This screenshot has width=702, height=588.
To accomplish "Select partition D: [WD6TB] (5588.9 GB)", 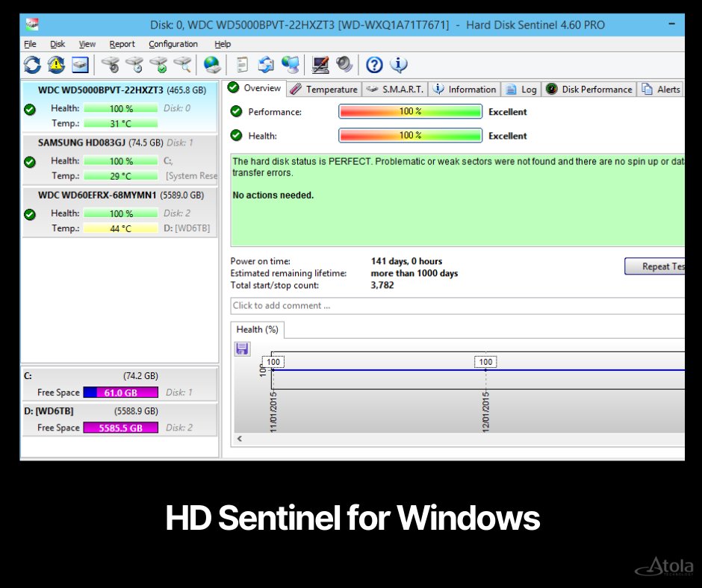I will pyautogui.click(x=119, y=419).
